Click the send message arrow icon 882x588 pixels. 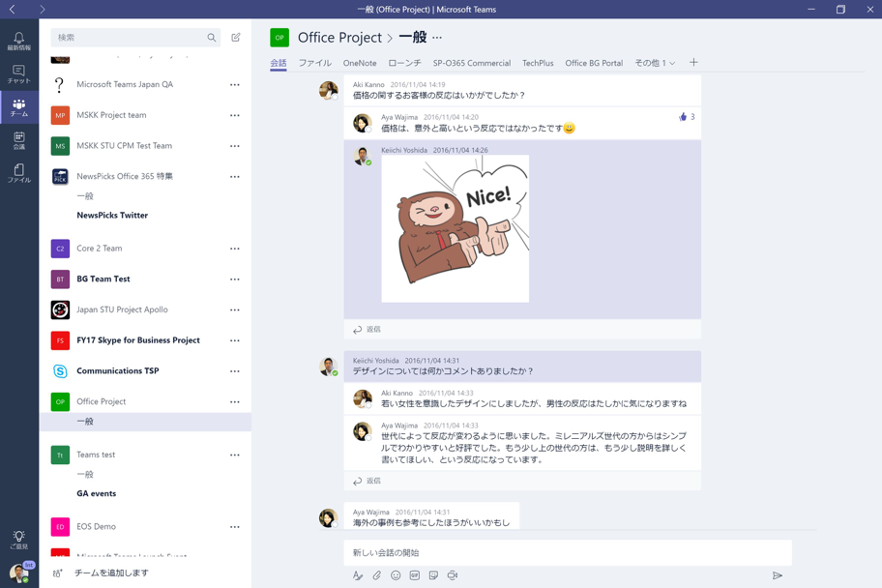pyautogui.click(x=778, y=575)
